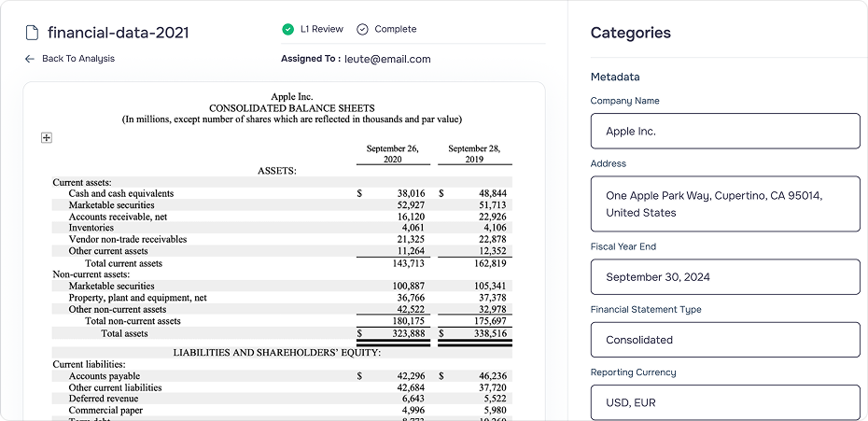
Task: Edit the Financial Statement Type field
Action: [x=725, y=340]
